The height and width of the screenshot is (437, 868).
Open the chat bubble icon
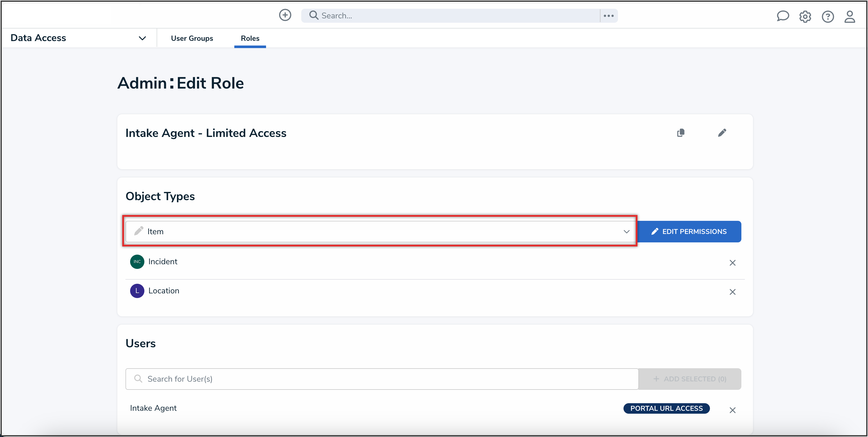point(782,16)
